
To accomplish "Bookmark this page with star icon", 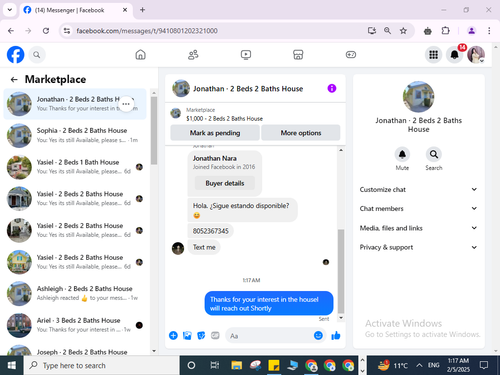I will [403, 31].
